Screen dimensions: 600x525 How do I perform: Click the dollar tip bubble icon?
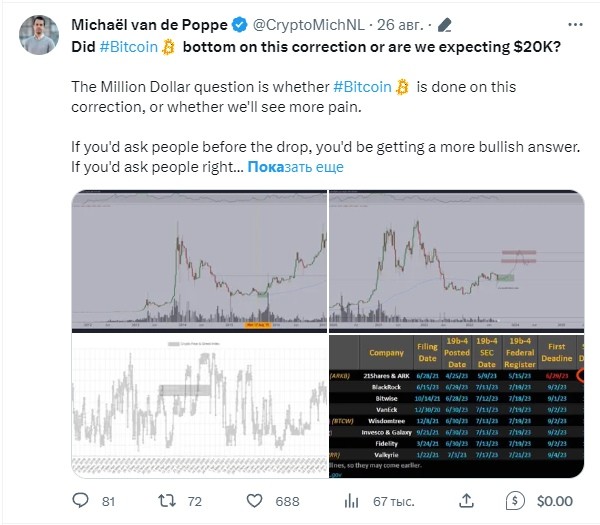coord(515,501)
